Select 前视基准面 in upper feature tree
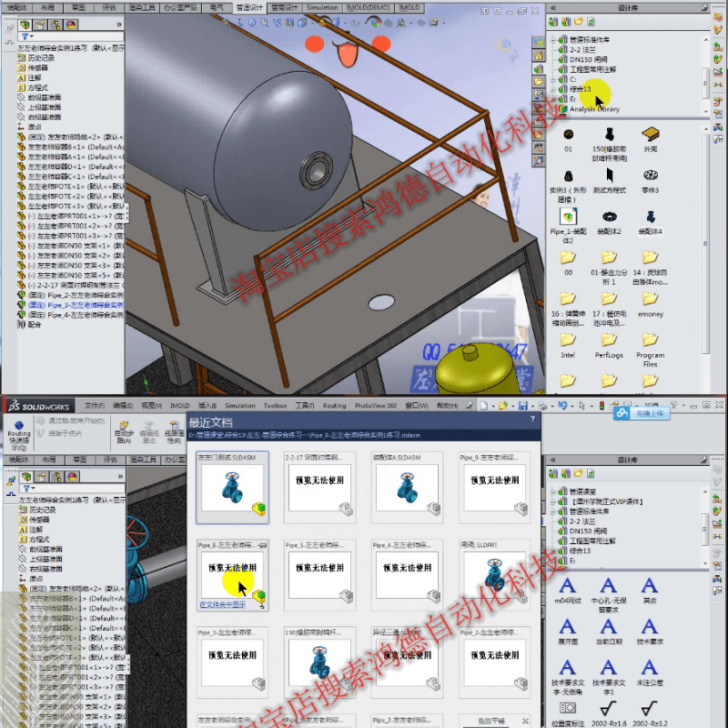The width and height of the screenshot is (728, 728). coord(39,97)
